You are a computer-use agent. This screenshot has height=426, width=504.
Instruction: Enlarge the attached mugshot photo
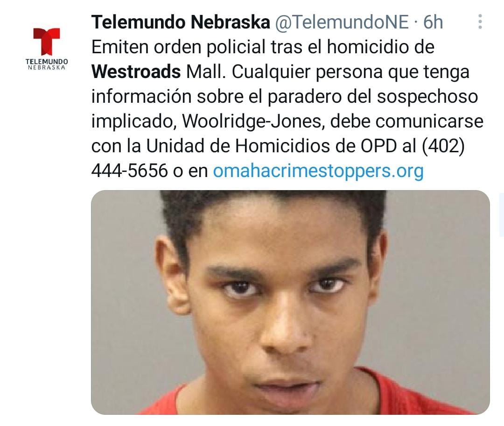290,302
